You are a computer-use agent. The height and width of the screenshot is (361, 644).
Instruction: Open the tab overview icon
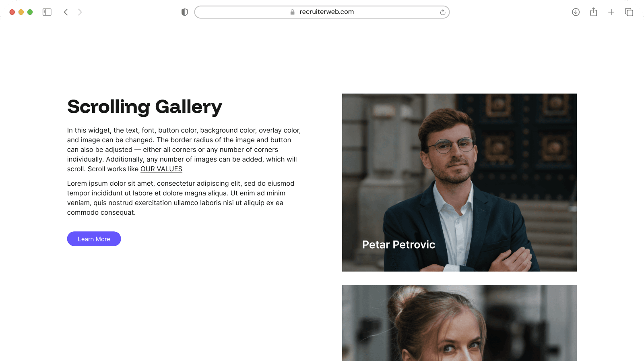point(629,12)
